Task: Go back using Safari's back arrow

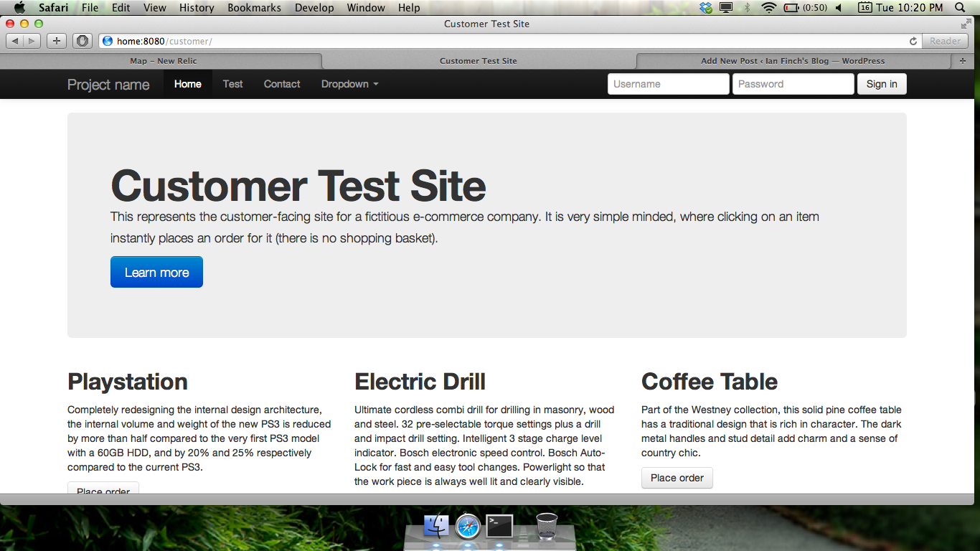Action: pos(15,41)
